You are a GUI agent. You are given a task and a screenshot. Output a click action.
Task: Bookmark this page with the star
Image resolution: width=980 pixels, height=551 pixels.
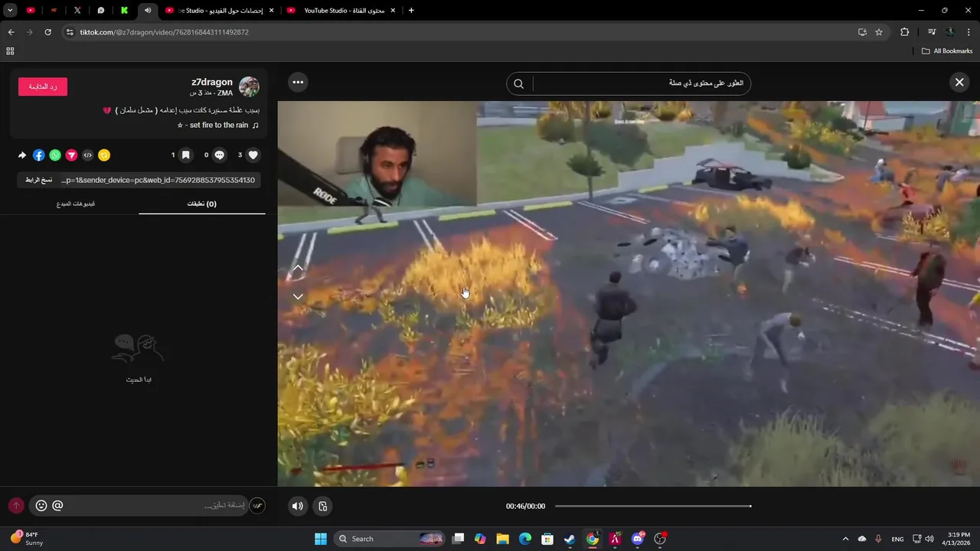click(x=879, y=32)
